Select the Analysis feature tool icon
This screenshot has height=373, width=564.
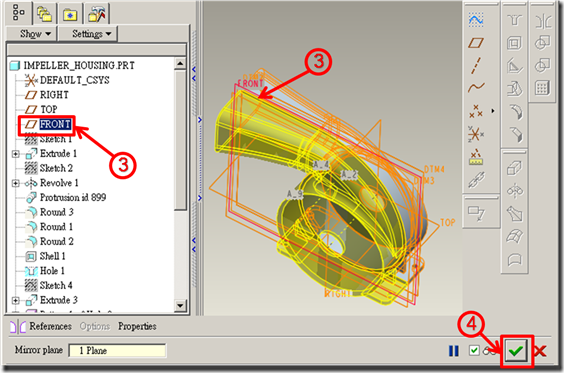tap(476, 157)
